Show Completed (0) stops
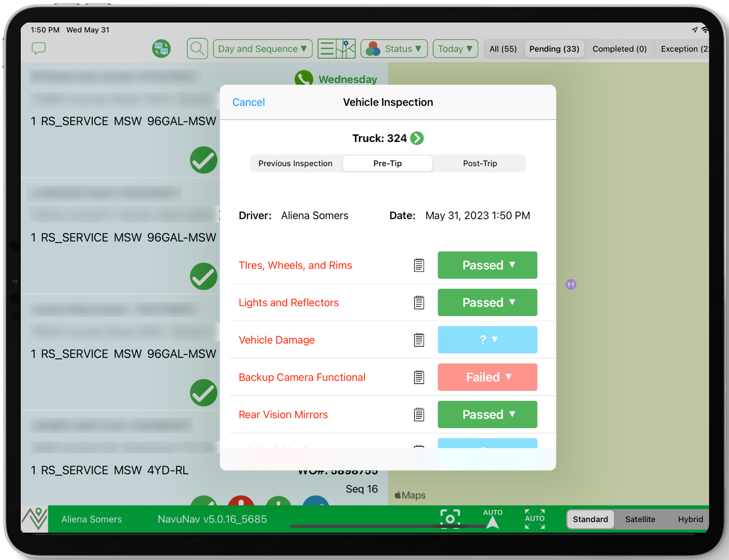 click(619, 49)
